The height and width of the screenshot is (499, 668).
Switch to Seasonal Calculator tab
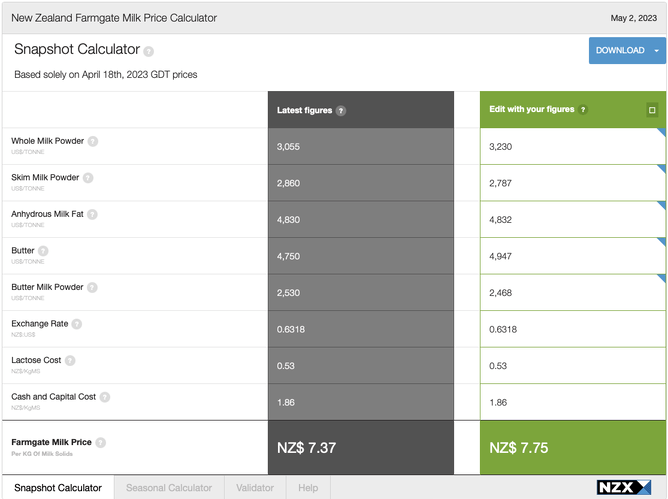[168, 488]
